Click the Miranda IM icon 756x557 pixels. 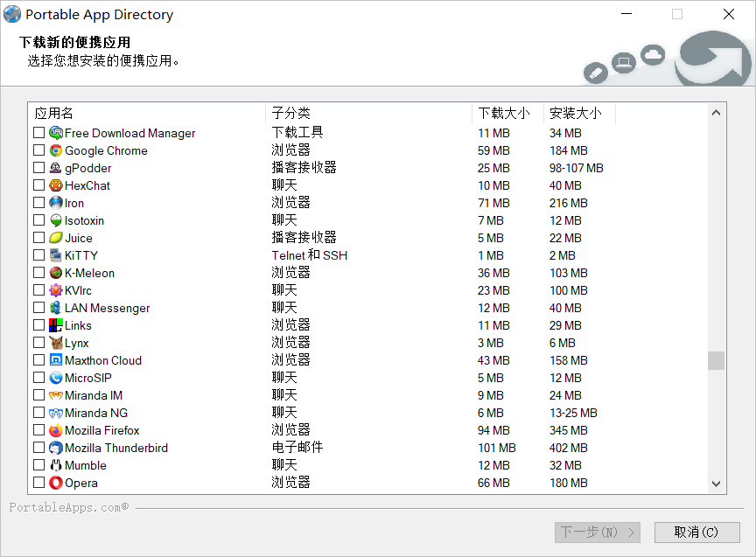coord(56,395)
